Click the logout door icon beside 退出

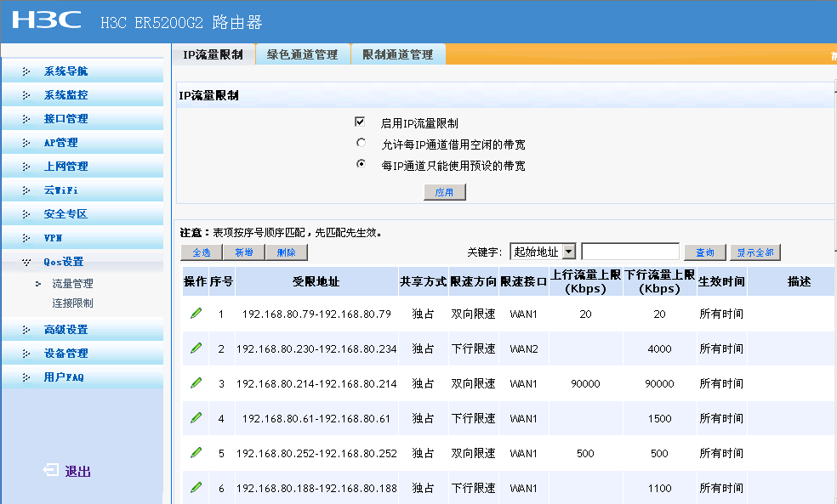51,470
